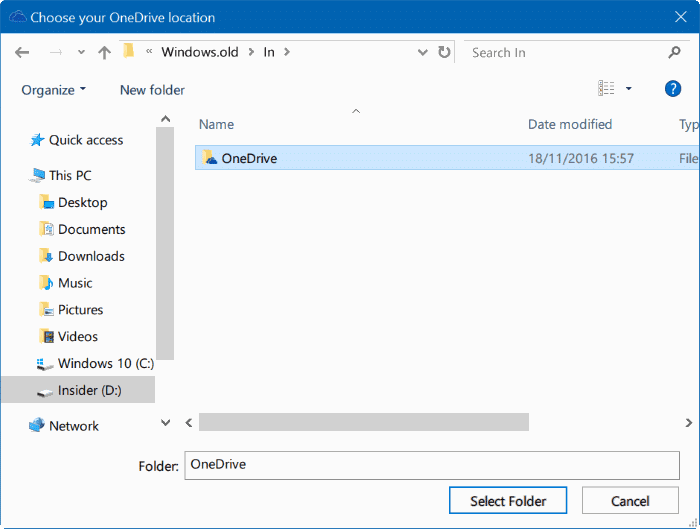Image resolution: width=700 pixels, height=529 pixels.
Task: Open the Downloads folder in sidebar
Action: [91, 256]
